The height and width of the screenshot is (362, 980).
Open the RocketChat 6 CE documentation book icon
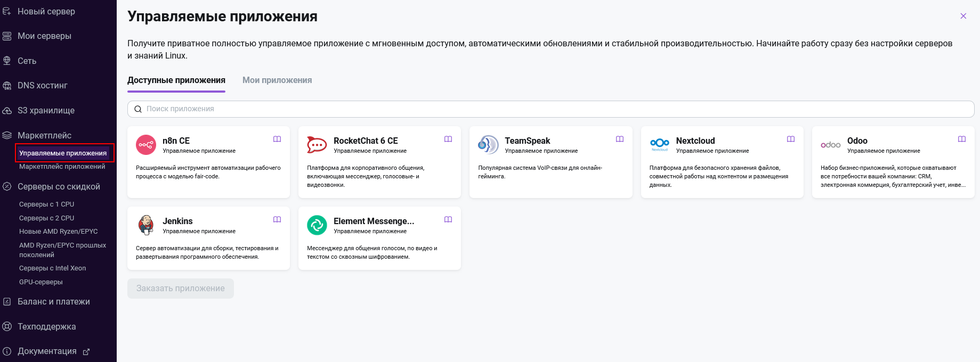(448, 139)
